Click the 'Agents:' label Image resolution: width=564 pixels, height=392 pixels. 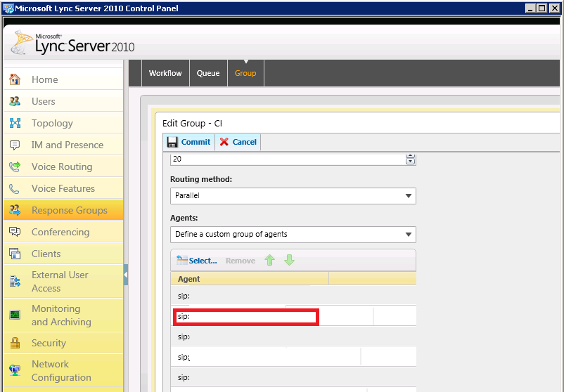tap(184, 218)
